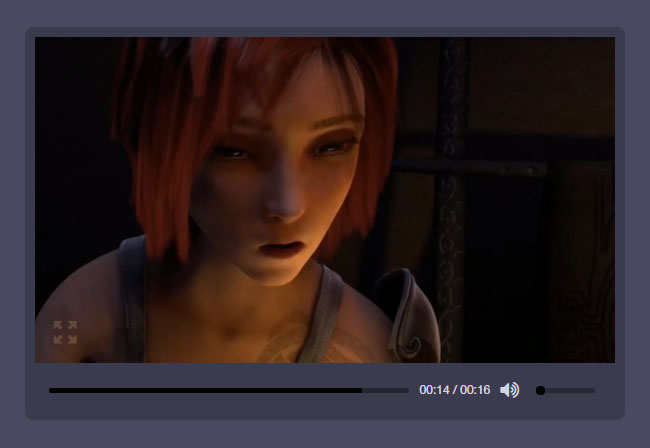Click the 00:14 elapsed time readout
This screenshot has height=448, width=650.
tap(434, 390)
